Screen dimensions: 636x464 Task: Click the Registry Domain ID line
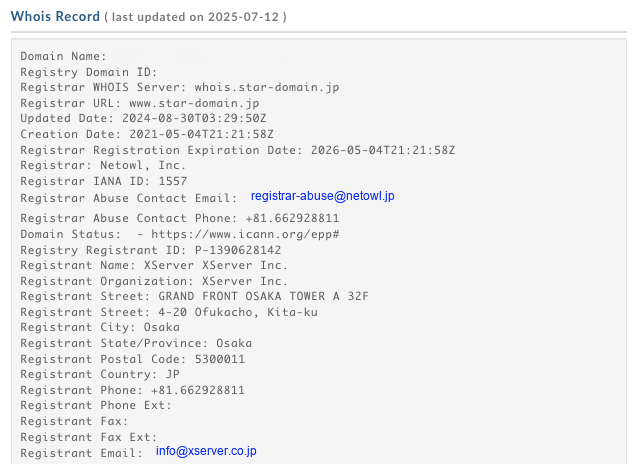pos(89,72)
